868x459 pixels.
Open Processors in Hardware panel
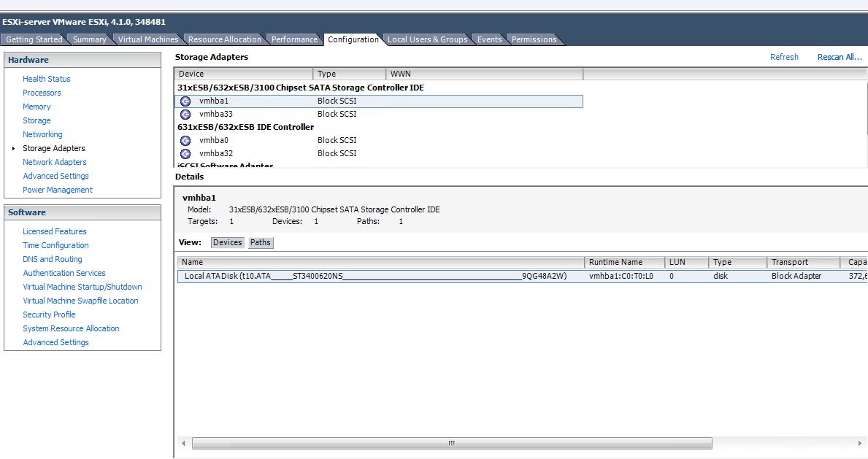(x=42, y=93)
